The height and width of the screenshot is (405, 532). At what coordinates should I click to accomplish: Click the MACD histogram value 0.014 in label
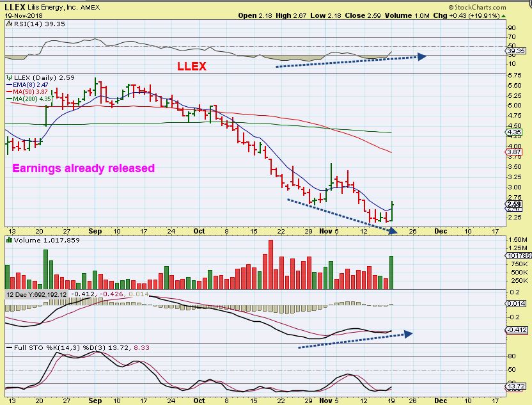tap(139, 294)
